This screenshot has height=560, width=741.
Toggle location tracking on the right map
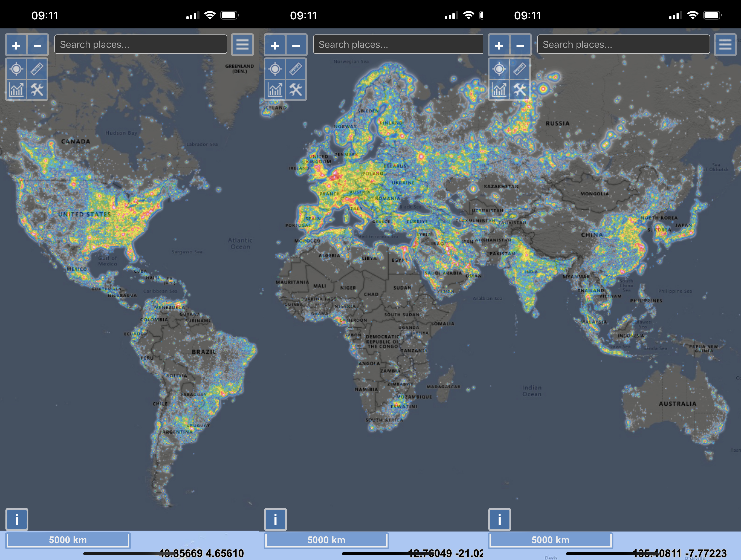point(499,69)
